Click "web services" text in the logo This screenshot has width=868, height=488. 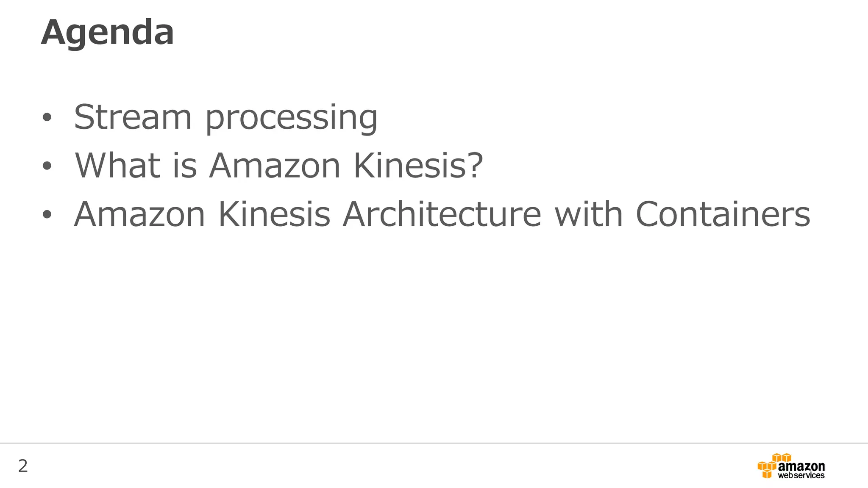(801, 476)
